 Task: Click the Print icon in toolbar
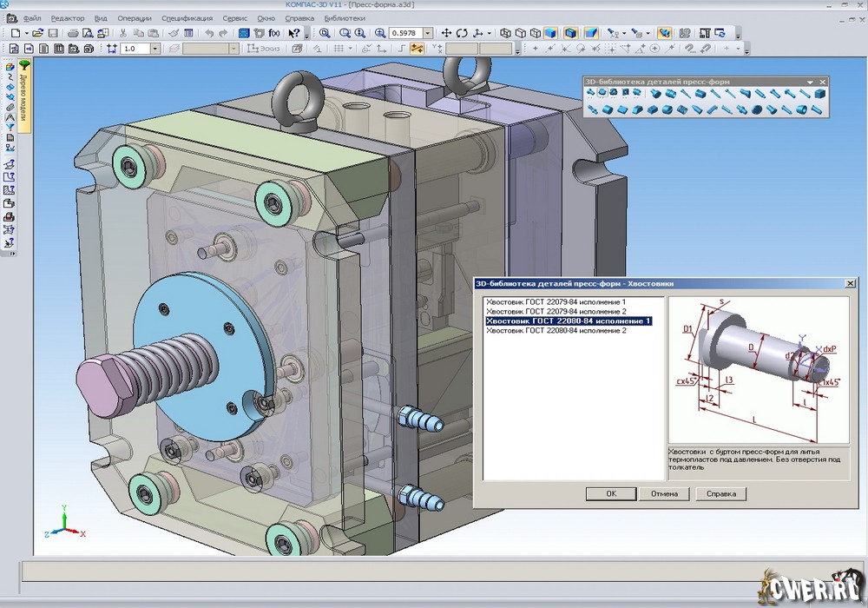point(73,33)
